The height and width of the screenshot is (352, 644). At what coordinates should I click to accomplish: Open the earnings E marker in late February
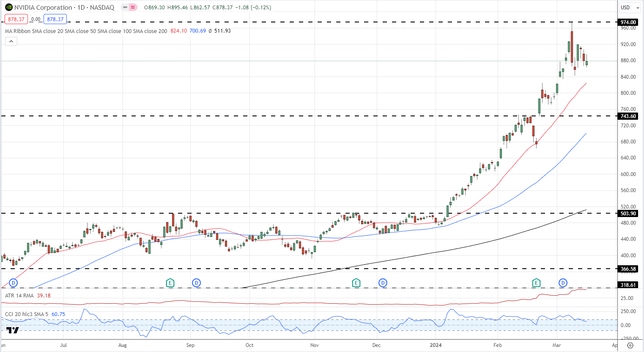click(536, 283)
